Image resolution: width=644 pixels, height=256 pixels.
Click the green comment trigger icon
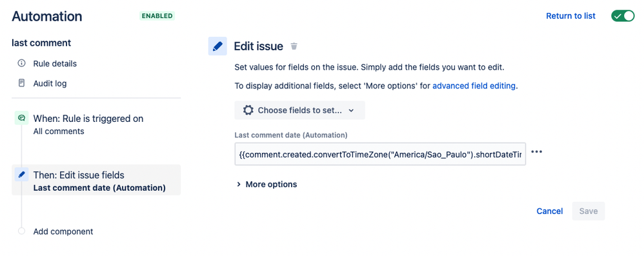pos(22,118)
